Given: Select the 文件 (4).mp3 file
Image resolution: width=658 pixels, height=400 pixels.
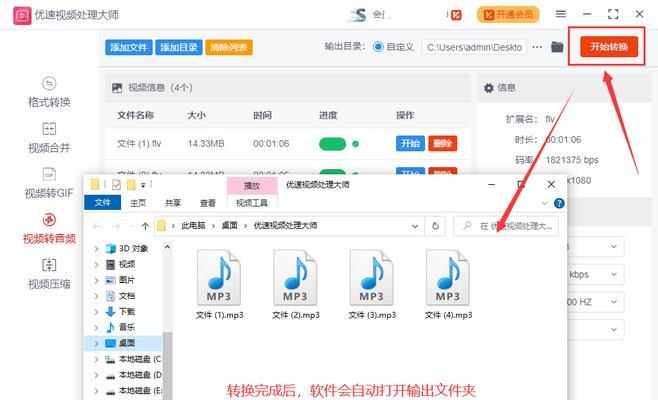Looking at the screenshot, I should (x=448, y=285).
